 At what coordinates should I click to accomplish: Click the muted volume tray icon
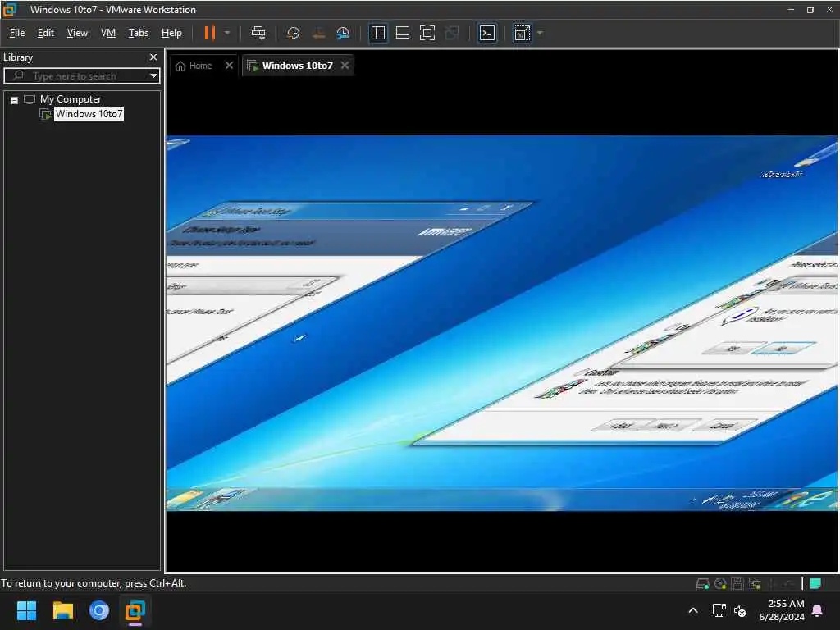coord(740,610)
